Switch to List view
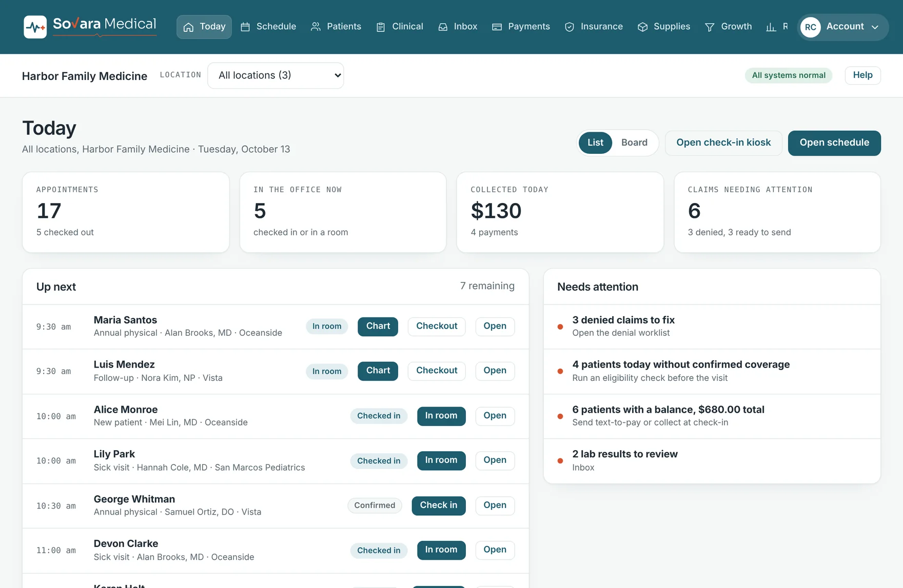 tap(595, 143)
